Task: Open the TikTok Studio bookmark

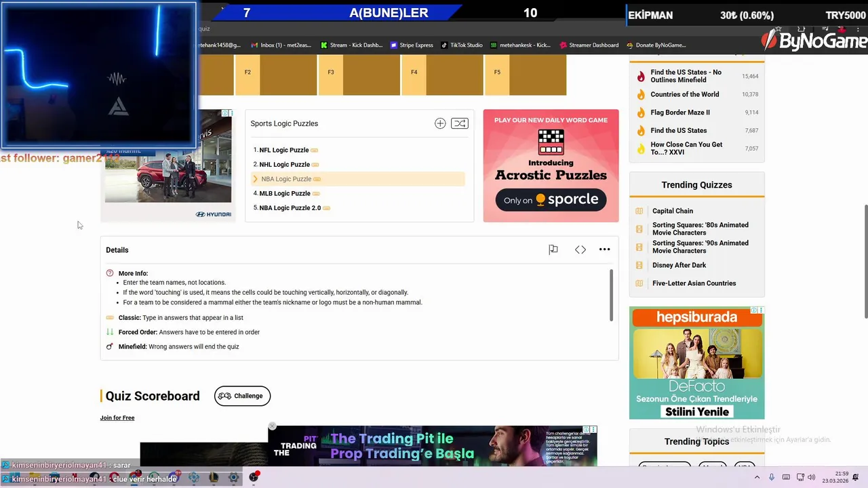Action: click(462, 45)
